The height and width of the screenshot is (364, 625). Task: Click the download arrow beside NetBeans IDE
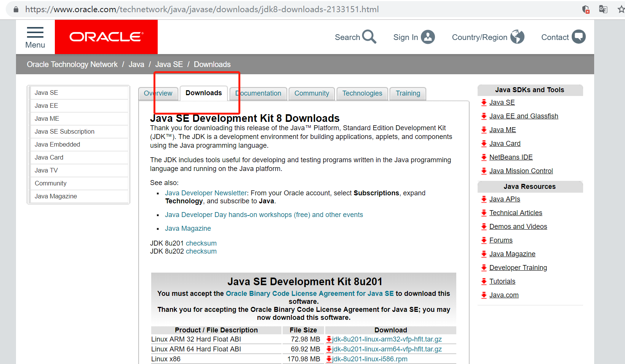coord(484,157)
